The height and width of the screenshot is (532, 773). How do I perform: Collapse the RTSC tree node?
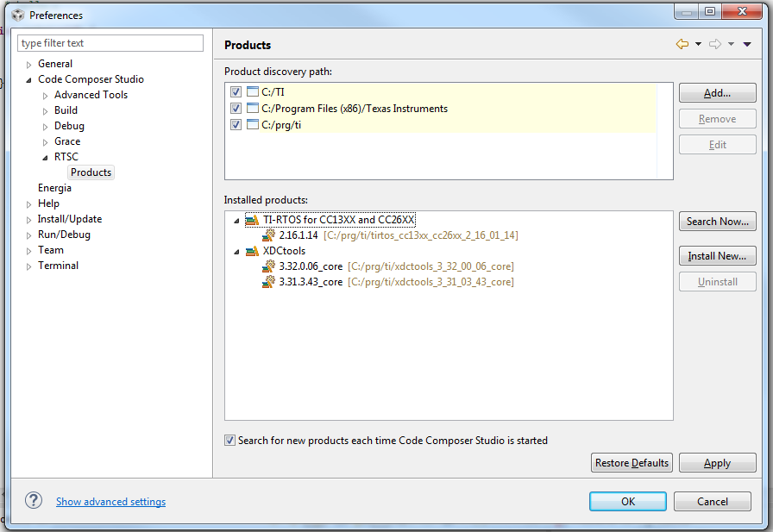tap(45, 158)
